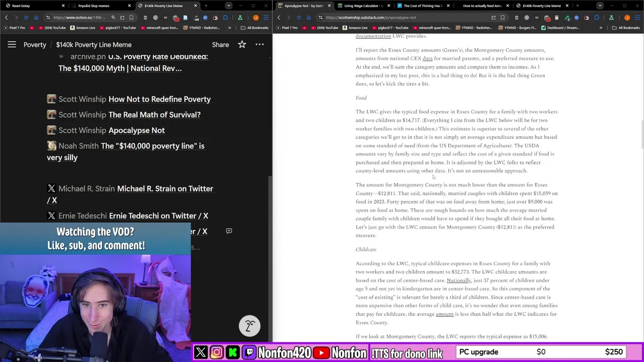
Task: Open How Not to Redefine Poverty link
Action: (159, 99)
